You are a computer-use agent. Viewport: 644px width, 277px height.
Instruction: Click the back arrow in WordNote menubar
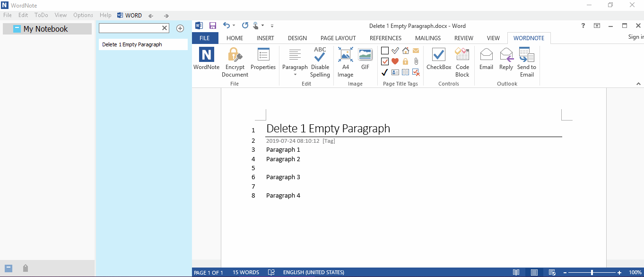[x=151, y=16]
